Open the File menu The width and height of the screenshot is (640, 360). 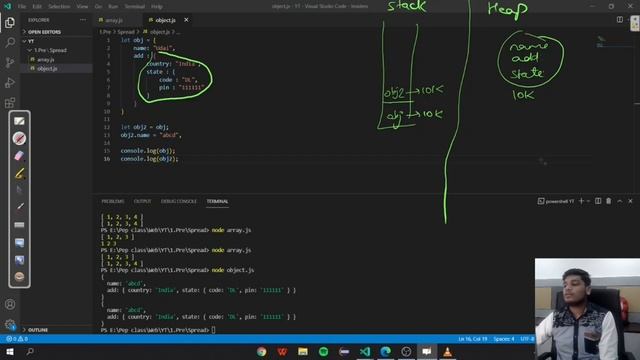22,7
